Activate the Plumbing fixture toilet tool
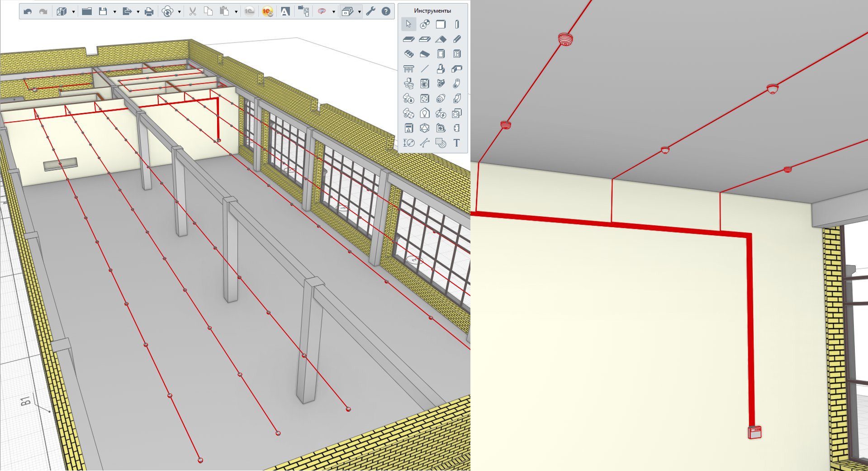Screen dimensions: 868x471 [408, 84]
